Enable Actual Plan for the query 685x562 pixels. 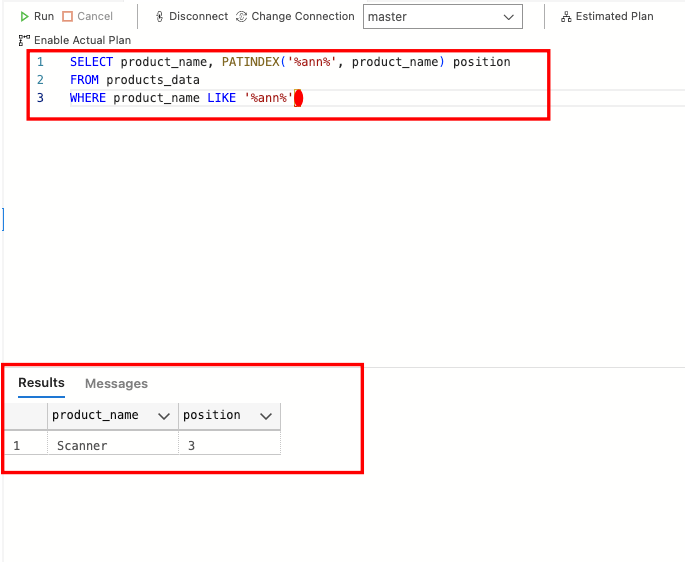click(x=74, y=40)
